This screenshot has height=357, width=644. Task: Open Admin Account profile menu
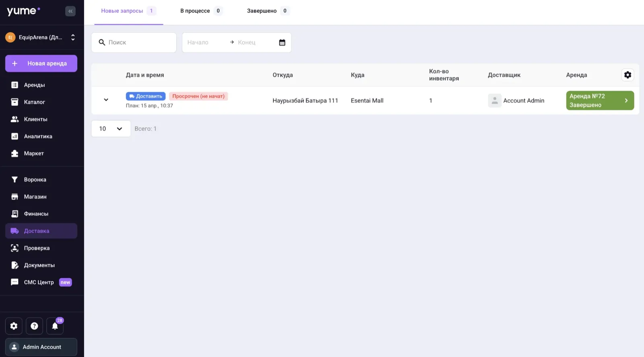41,347
